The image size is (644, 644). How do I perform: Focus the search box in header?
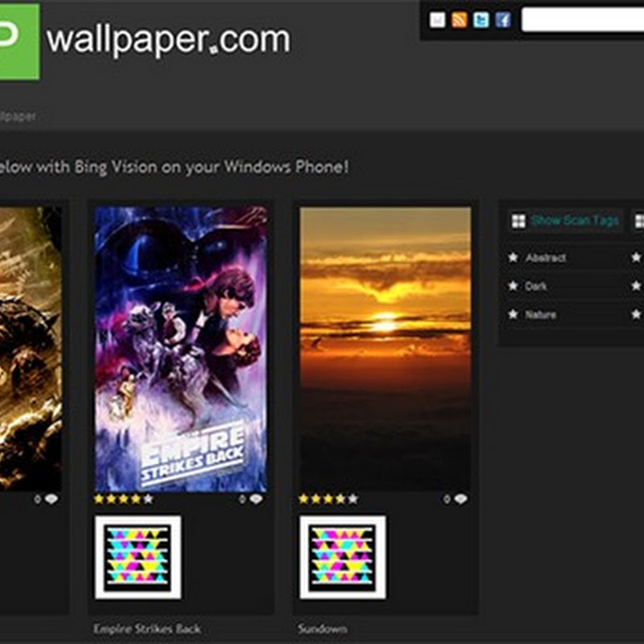coord(582,19)
